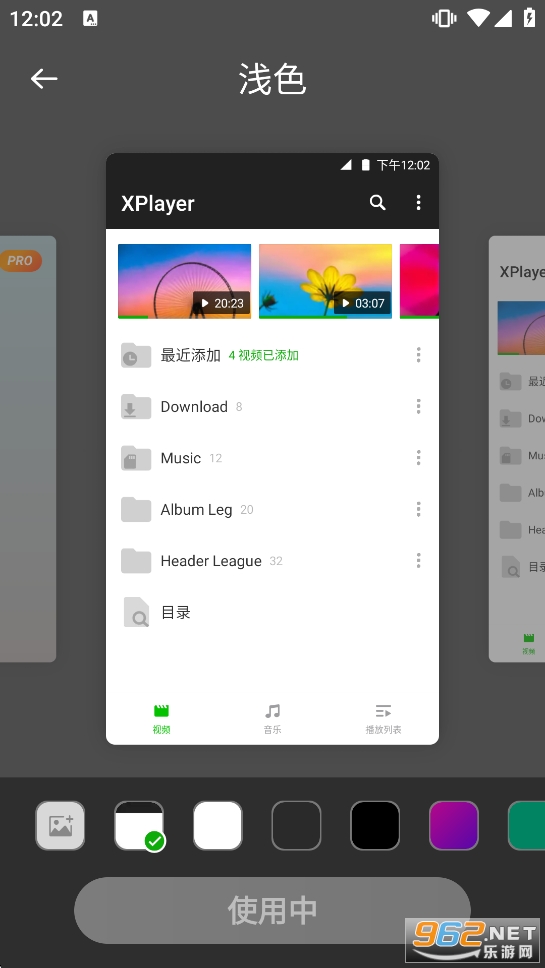
Task: Click the Music folder icon
Action: pyautogui.click(x=136, y=458)
